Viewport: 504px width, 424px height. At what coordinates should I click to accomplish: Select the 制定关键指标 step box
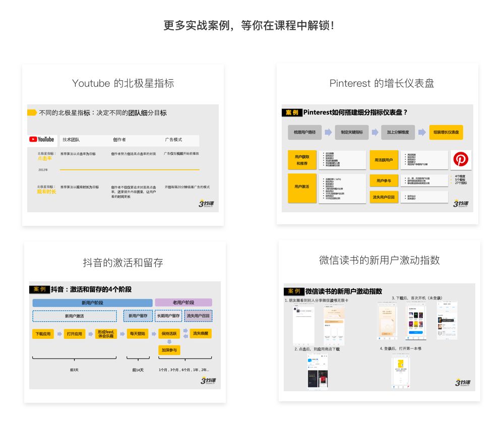(352, 132)
